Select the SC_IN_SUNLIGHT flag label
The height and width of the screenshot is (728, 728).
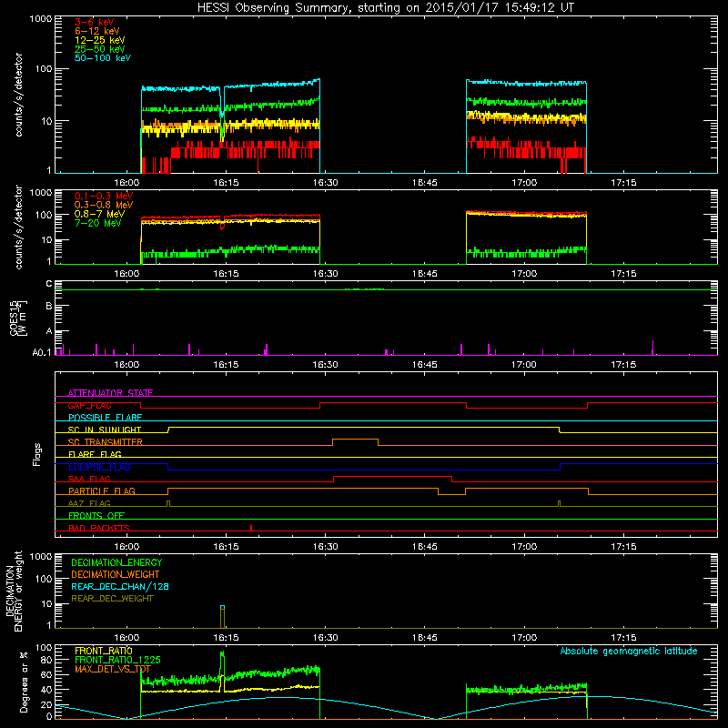tap(105, 430)
